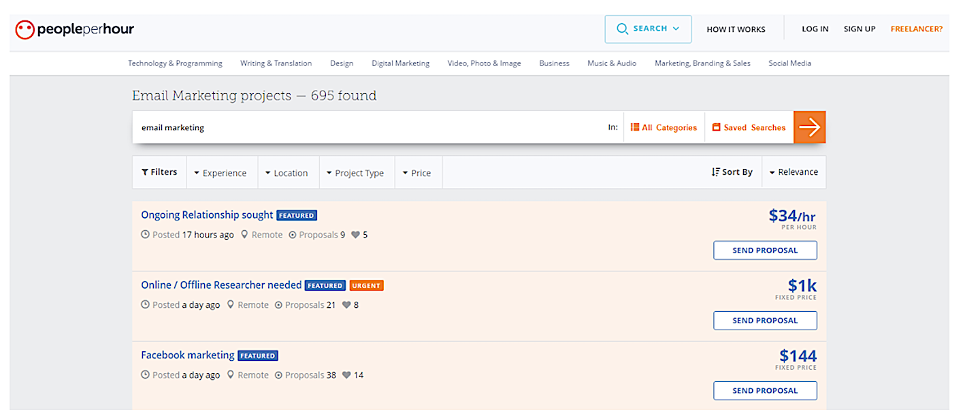
Task: Change sort order via Relevance dropdown
Action: pos(794,172)
